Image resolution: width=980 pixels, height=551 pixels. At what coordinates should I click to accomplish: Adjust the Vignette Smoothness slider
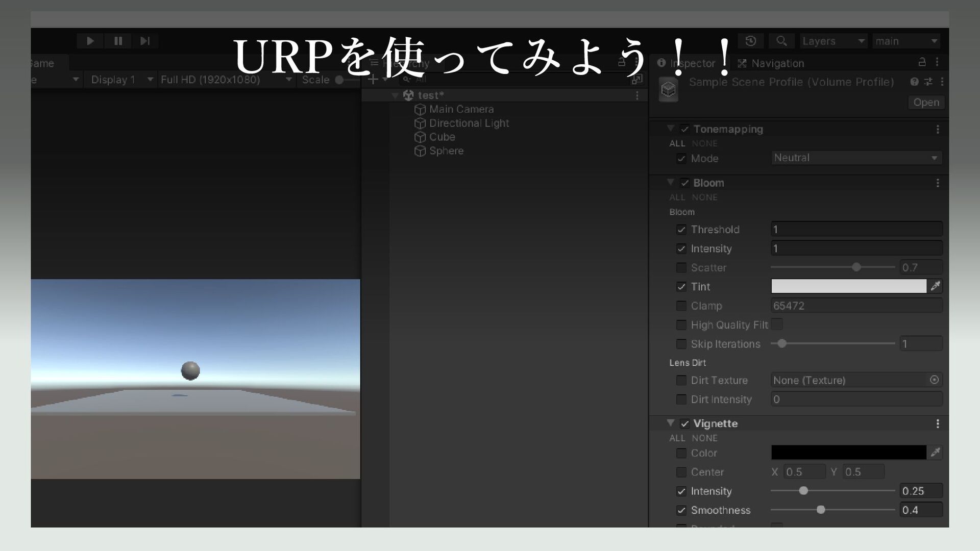(x=833, y=510)
